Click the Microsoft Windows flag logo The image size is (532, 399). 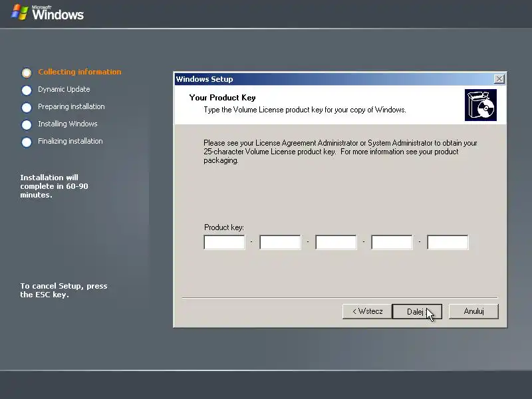click(x=20, y=12)
